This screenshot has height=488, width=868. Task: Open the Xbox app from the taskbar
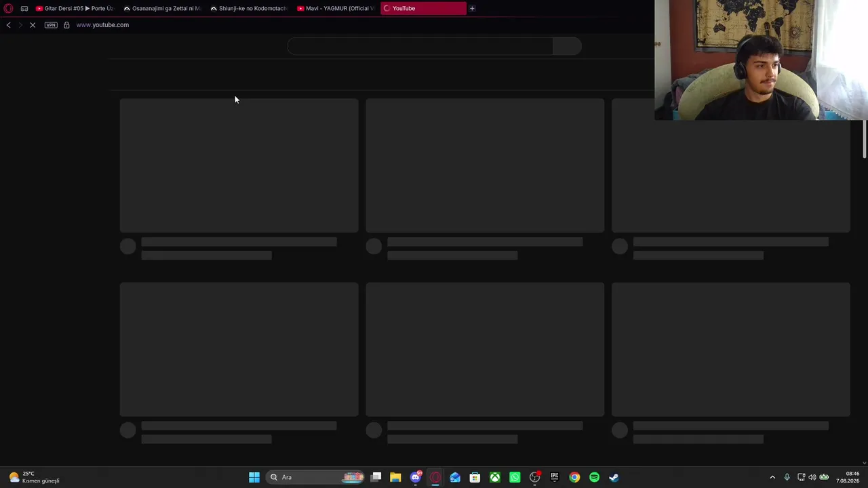tap(495, 477)
